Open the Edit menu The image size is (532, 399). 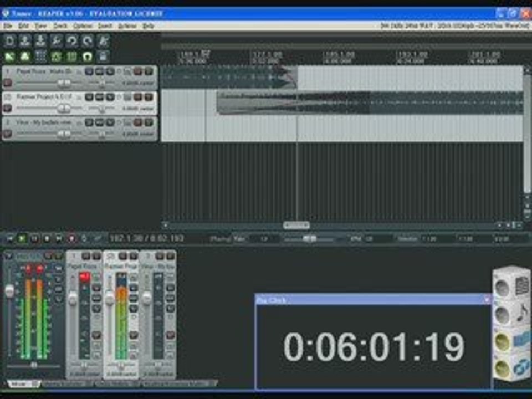pos(23,26)
